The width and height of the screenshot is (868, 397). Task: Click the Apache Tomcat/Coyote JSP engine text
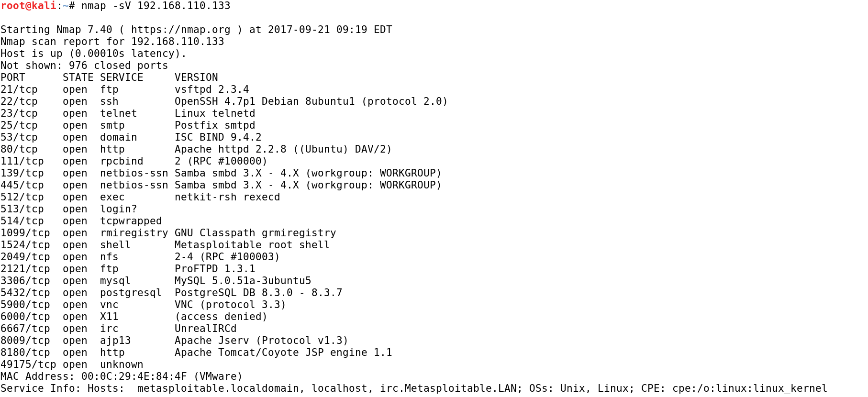point(283,353)
